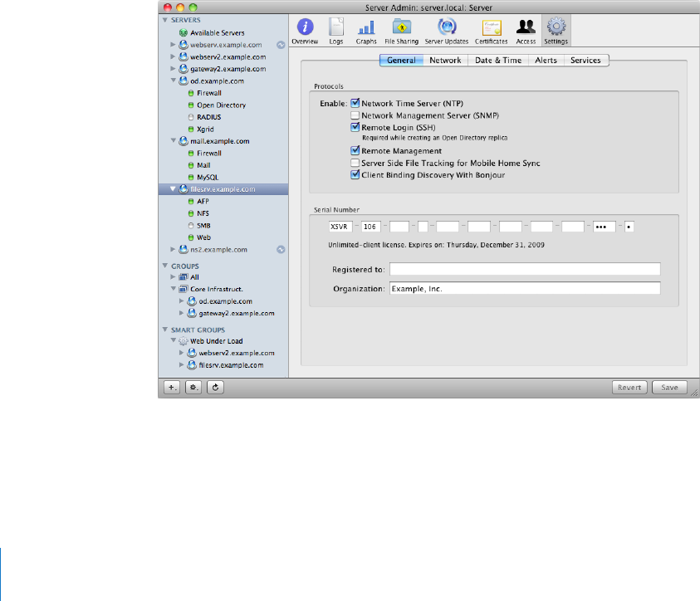Open the File Sharing pane
The height and width of the screenshot is (601, 700).
[x=401, y=32]
